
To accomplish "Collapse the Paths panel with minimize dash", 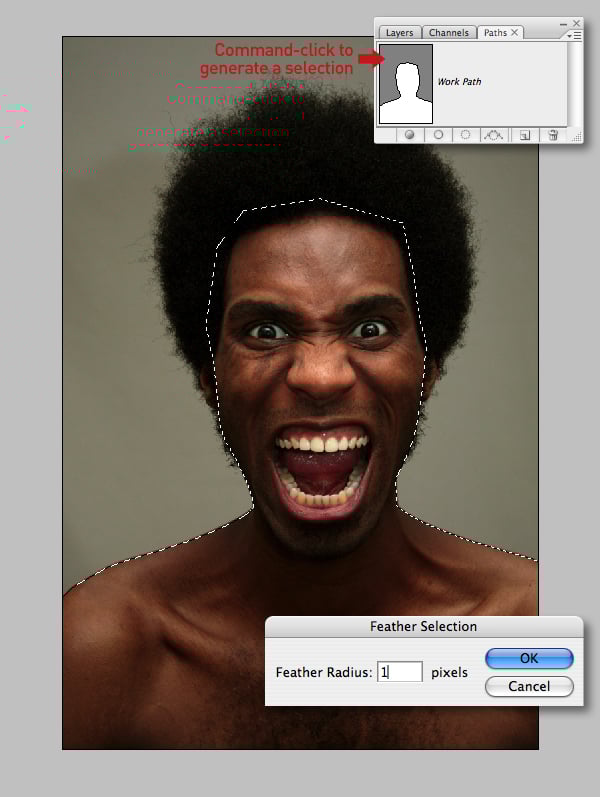I will [563, 24].
